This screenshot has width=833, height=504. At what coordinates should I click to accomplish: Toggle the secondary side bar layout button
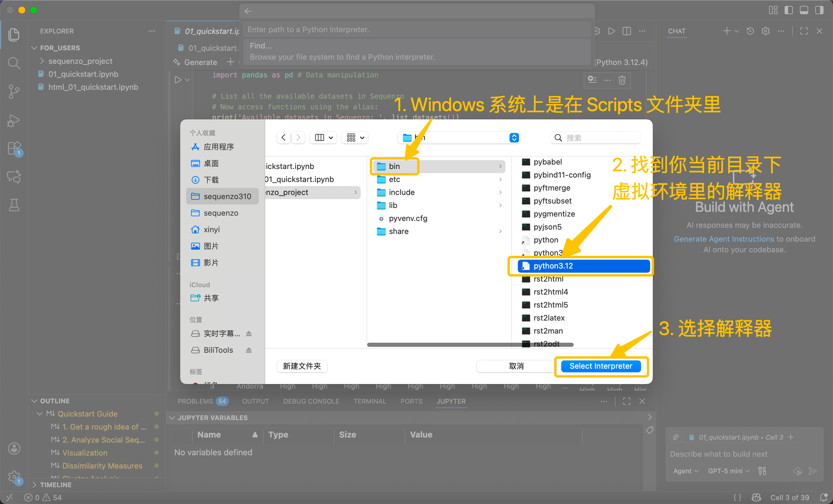(819, 10)
